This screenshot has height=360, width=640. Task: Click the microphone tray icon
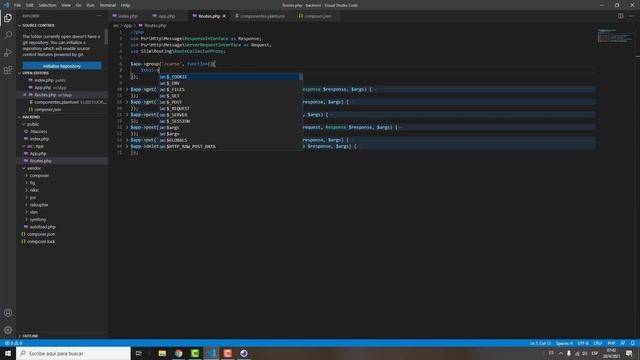pos(569,353)
